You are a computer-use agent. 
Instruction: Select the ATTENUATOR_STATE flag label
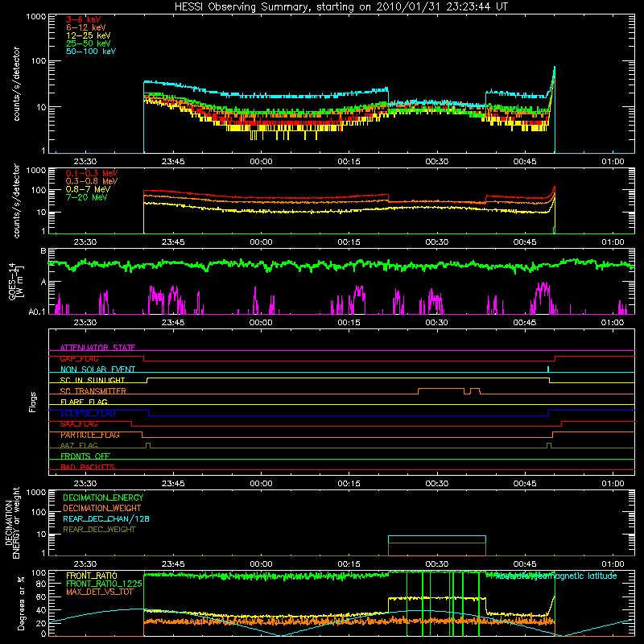coord(97,348)
